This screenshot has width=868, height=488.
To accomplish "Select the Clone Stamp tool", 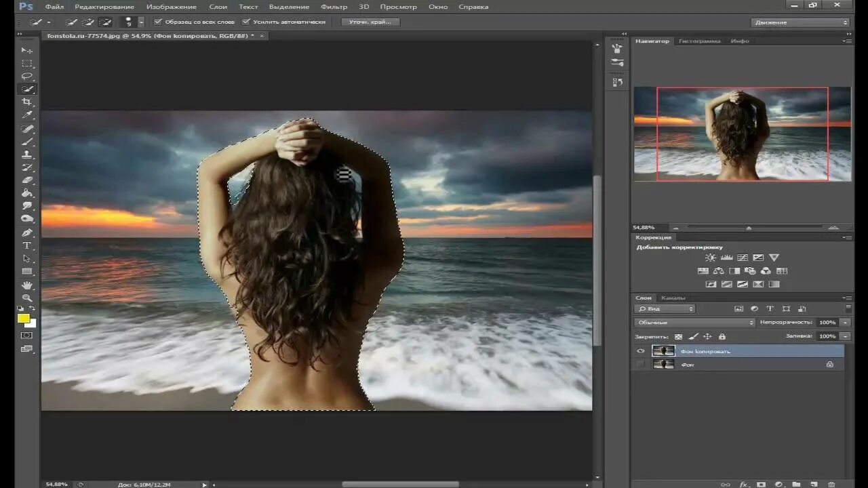I will click(x=27, y=155).
